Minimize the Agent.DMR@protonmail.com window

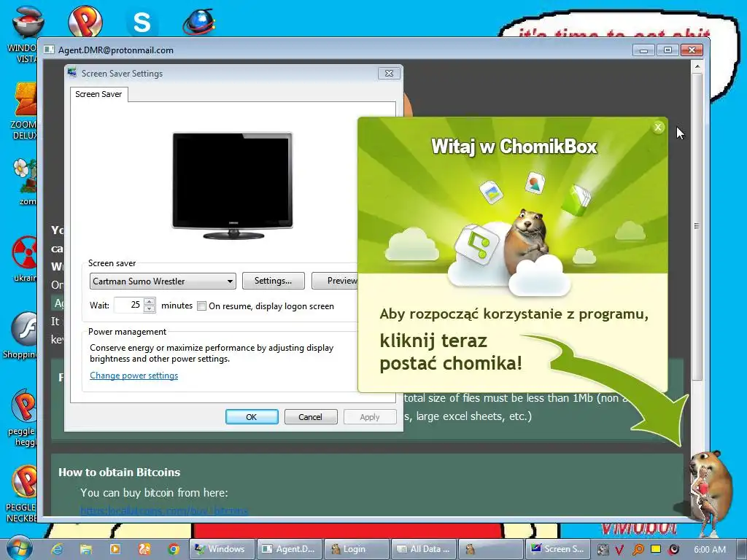[x=643, y=50]
